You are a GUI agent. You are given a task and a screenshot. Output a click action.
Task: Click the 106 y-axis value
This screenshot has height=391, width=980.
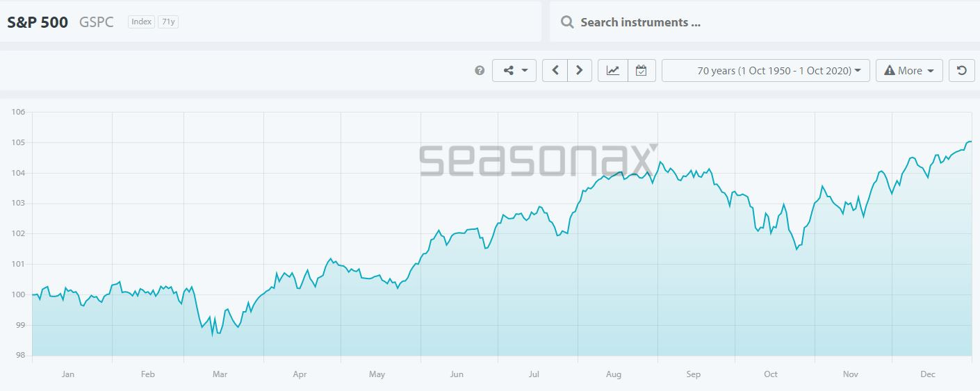18,113
